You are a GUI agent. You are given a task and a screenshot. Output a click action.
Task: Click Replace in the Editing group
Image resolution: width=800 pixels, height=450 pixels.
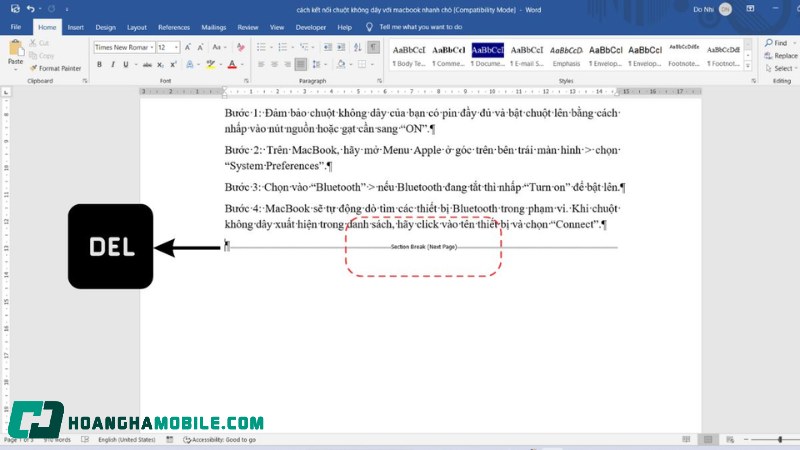point(785,56)
